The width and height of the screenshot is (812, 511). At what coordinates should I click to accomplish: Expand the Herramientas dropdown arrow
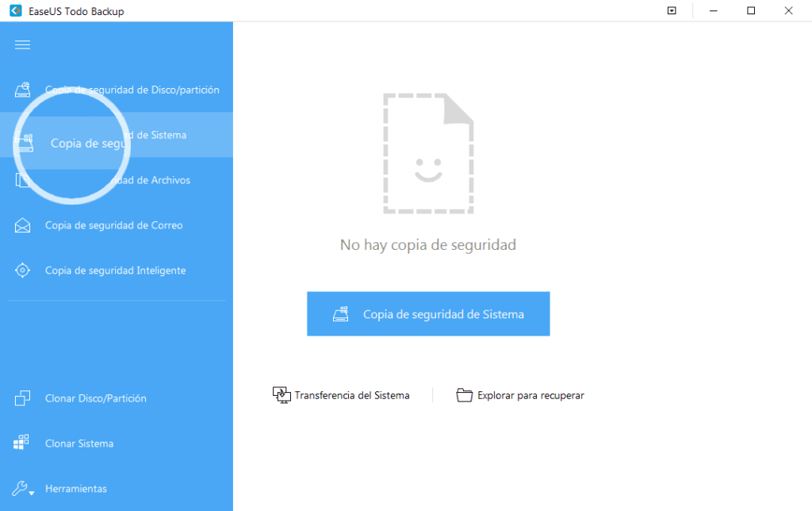(32, 493)
